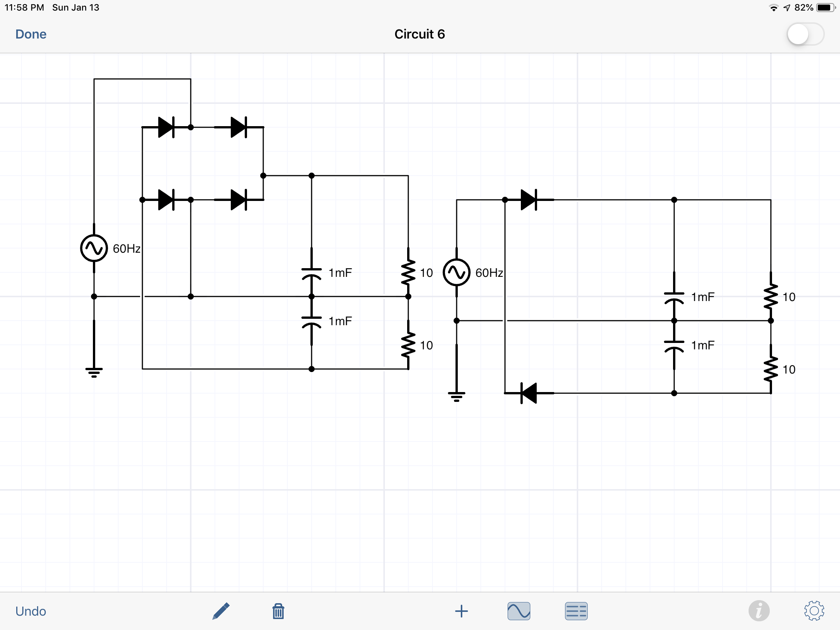
Task: Select lower 1mF capacitor in right circuit
Action: [674, 345]
